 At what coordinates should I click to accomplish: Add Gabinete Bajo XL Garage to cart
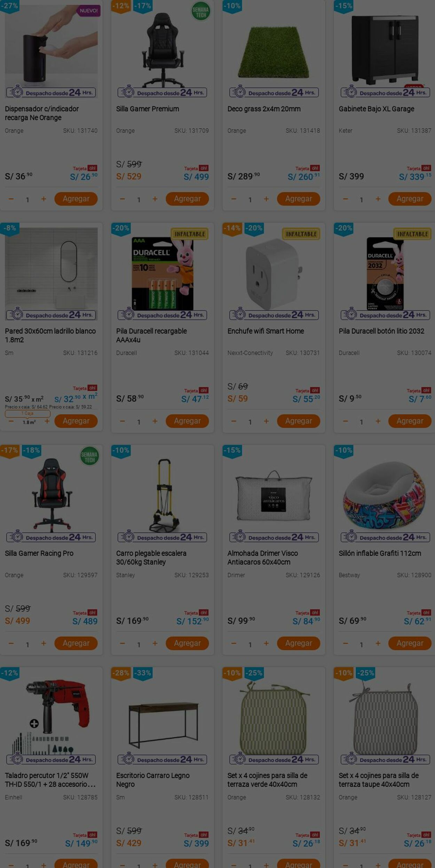point(410,199)
